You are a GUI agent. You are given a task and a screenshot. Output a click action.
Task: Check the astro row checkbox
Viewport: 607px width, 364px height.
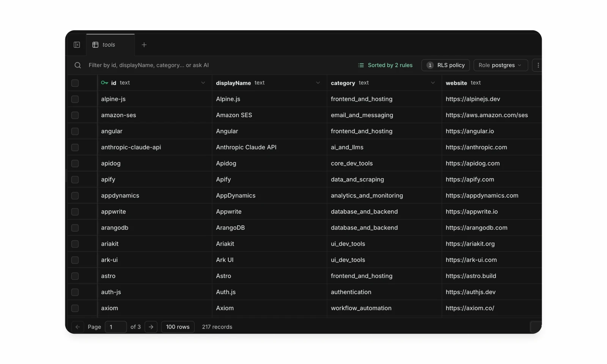click(75, 276)
